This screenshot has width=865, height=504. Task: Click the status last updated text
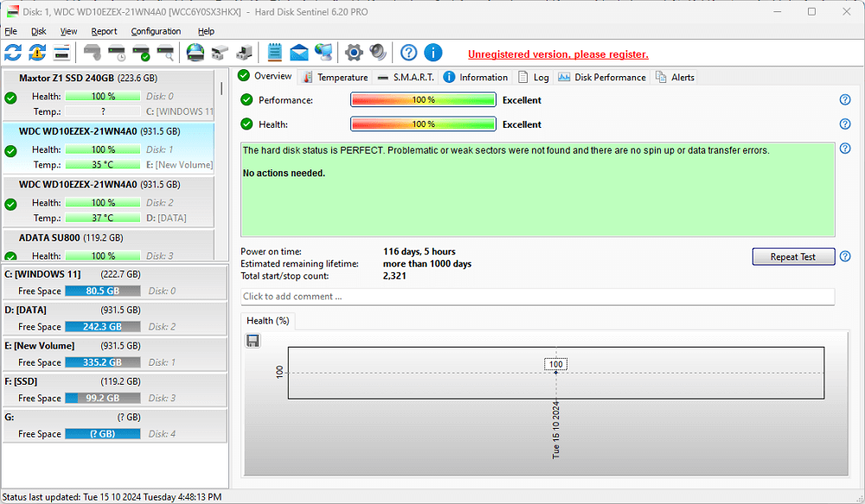point(112,497)
